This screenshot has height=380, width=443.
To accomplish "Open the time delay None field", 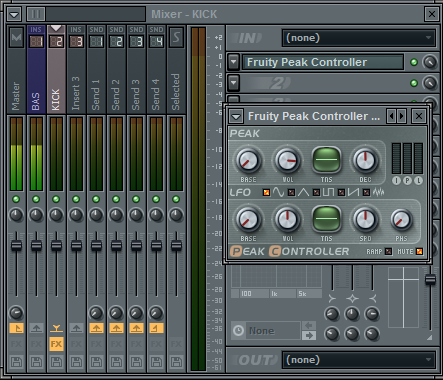I will pos(273,331).
